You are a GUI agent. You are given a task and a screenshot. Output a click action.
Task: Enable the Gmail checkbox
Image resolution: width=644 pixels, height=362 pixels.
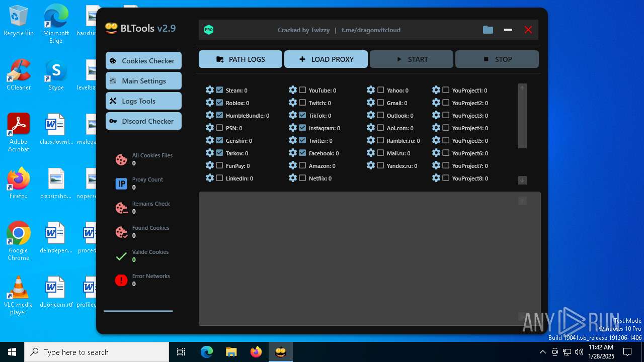click(380, 103)
